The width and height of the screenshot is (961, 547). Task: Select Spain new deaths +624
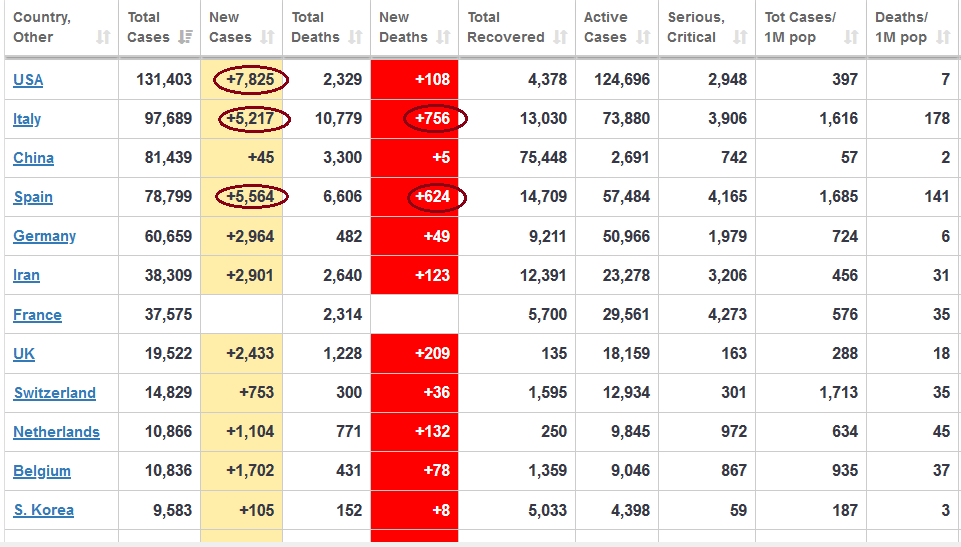[x=433, y=197]
